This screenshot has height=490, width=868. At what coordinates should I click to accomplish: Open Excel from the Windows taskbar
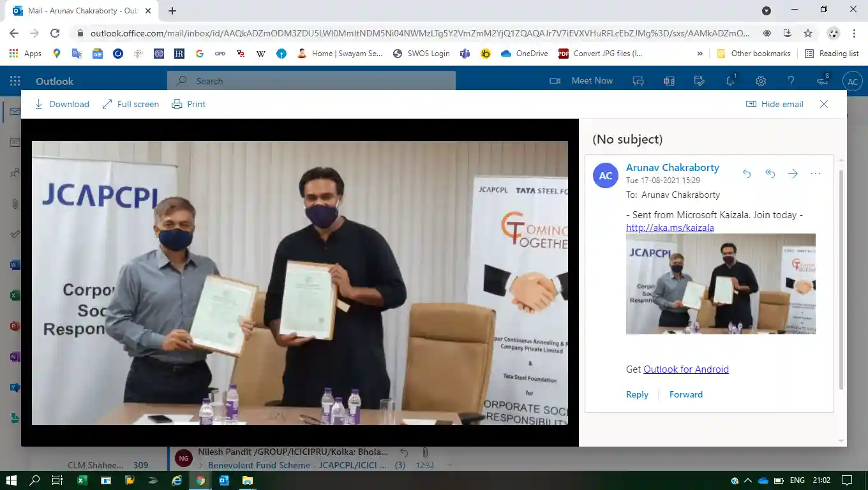pyautogui.click(x=82, y=480)
